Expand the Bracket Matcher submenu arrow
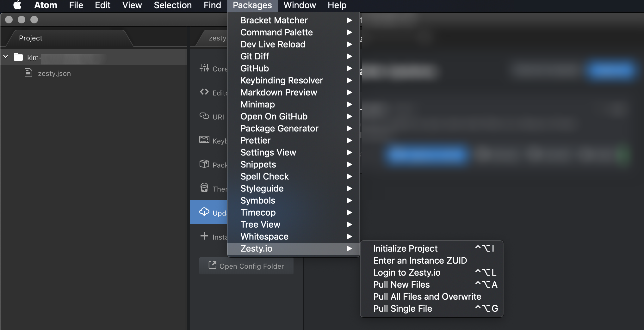This screenshot has height=330, width=644. [349, 20]
